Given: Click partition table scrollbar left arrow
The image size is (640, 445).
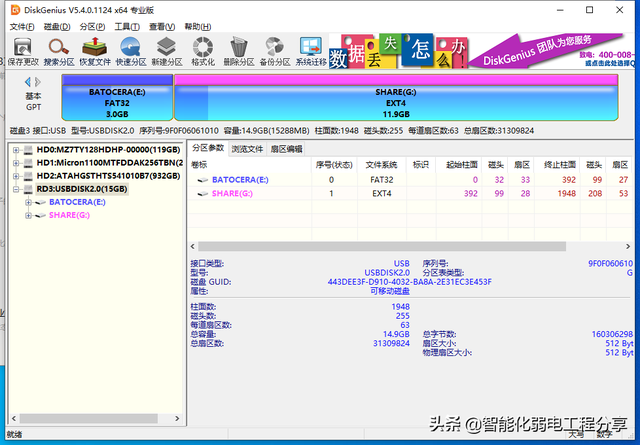Looking at the screenshot, I should [193, 246].
